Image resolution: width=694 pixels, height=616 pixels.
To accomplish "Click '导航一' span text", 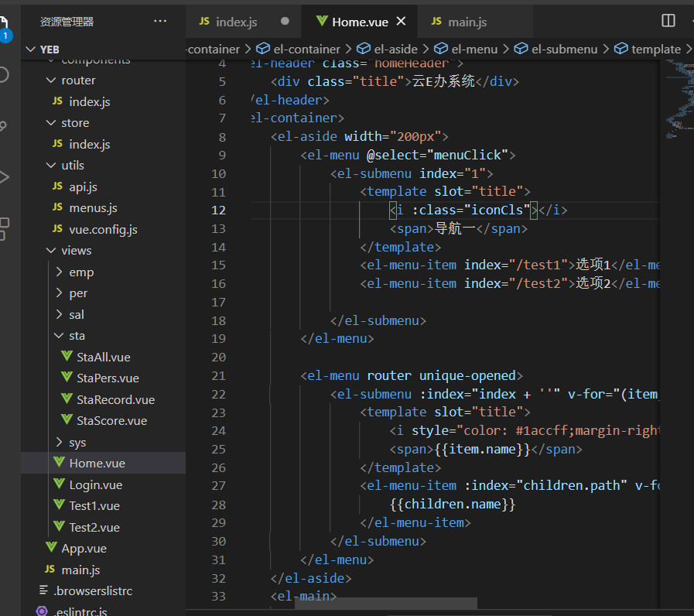I will pos(455,228).
